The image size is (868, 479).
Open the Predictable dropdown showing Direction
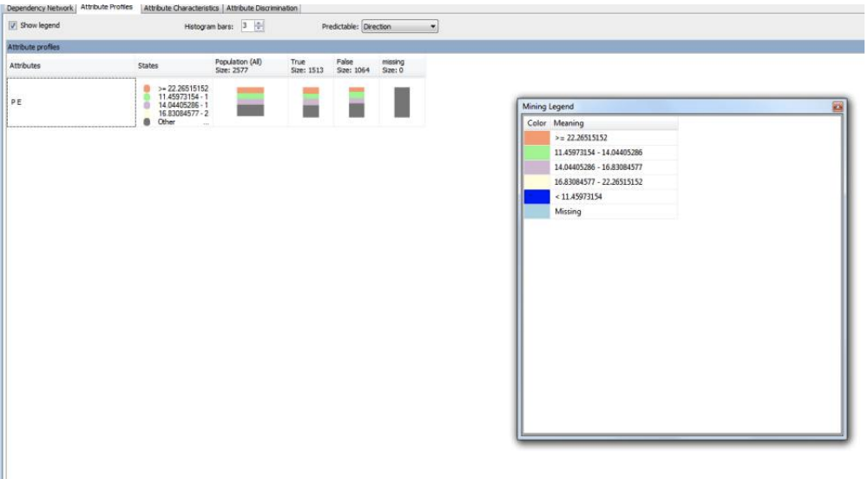click(x=398, y=27)
